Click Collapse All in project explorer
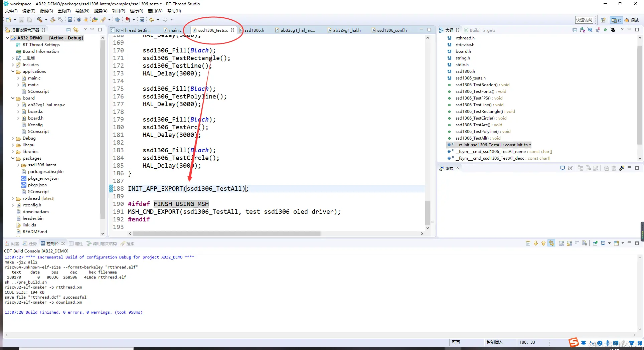This screenshot has height=350, width=644. (68, 30)
